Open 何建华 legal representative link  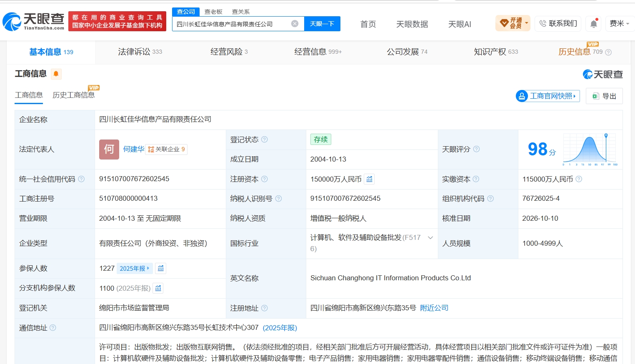[x=134, y=149]
